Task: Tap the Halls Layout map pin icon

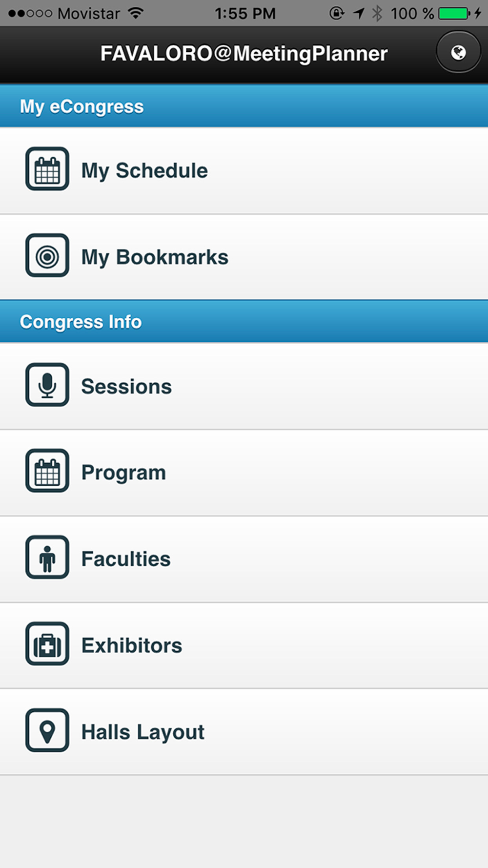Action: click(x=47, y=730)
